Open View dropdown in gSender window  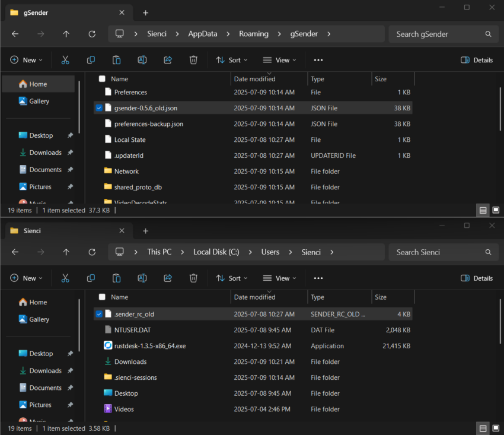pyautogui.click(x=279, y=60)
